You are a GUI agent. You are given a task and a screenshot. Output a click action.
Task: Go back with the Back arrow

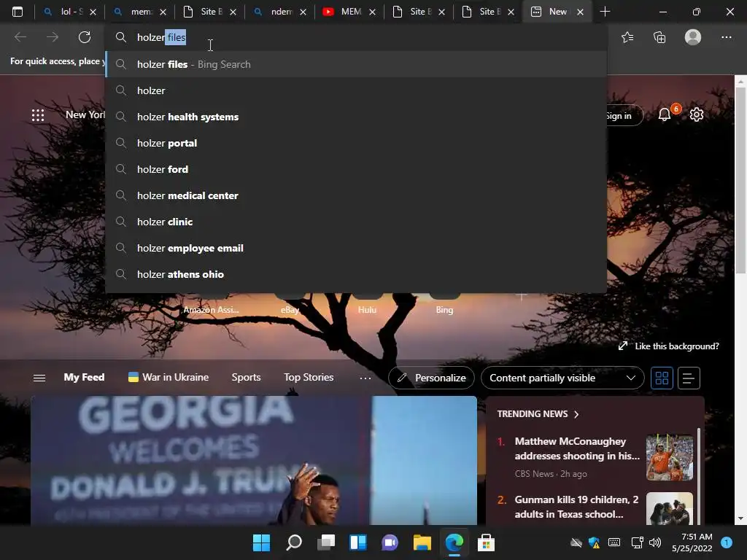coord(20,37)
